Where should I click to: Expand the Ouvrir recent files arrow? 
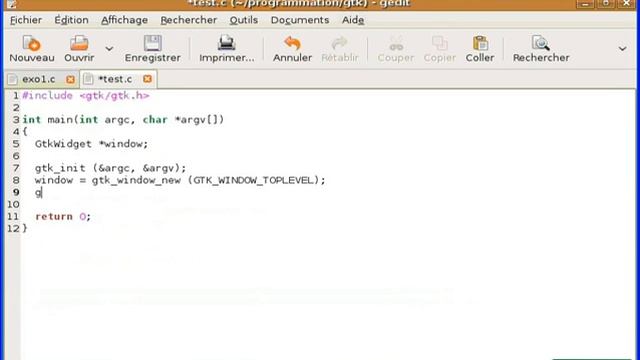(x=109, y=49)
